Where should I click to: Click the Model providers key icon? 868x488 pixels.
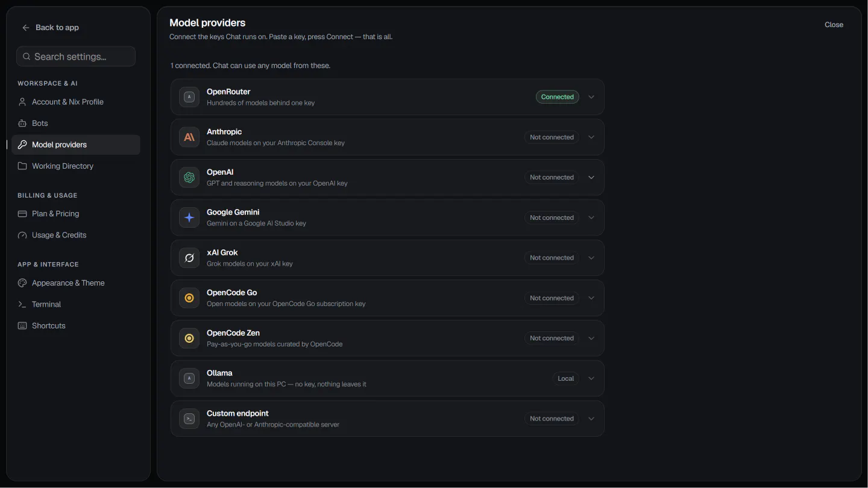22,145
